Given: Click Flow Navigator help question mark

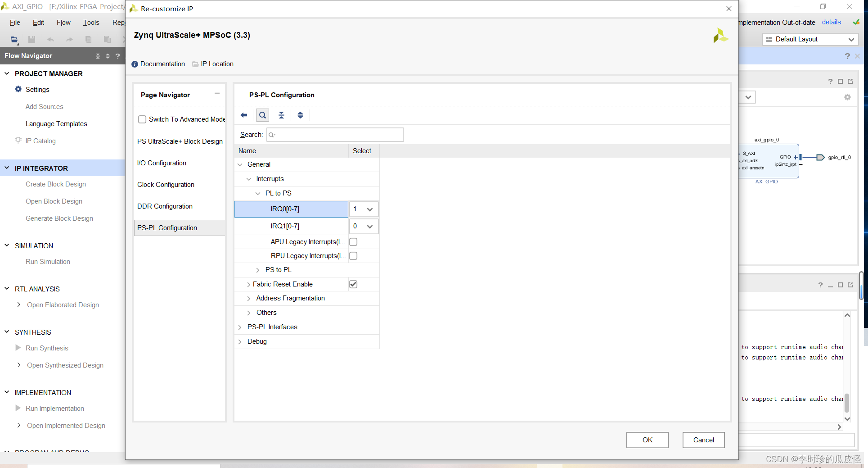Looking at the screenshot, I should (x=117, y=56).
